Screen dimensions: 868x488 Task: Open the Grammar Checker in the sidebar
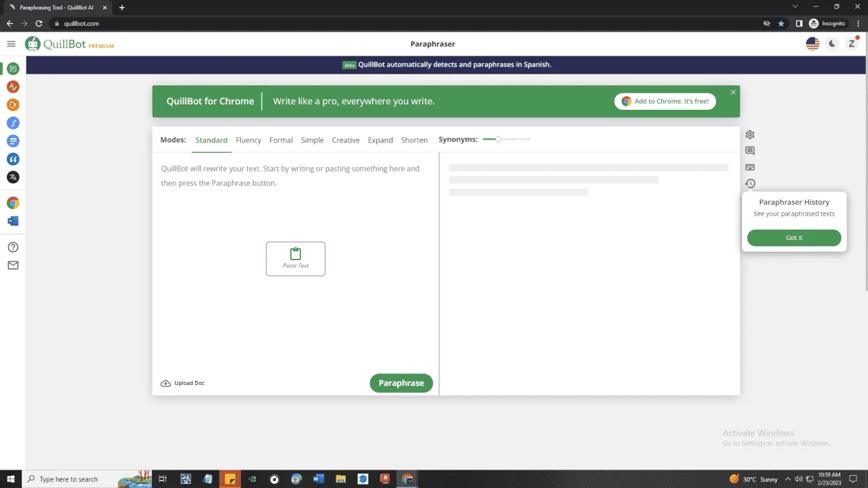pos(13,87)
